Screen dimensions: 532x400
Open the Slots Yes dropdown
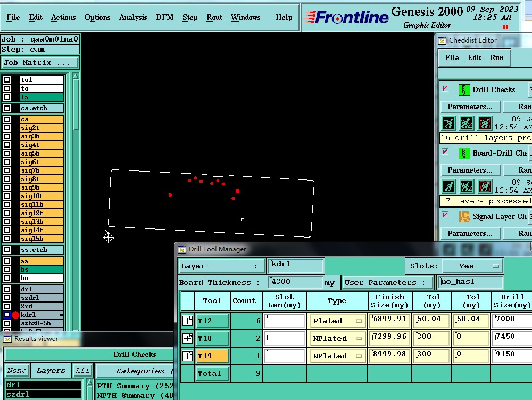472,266
